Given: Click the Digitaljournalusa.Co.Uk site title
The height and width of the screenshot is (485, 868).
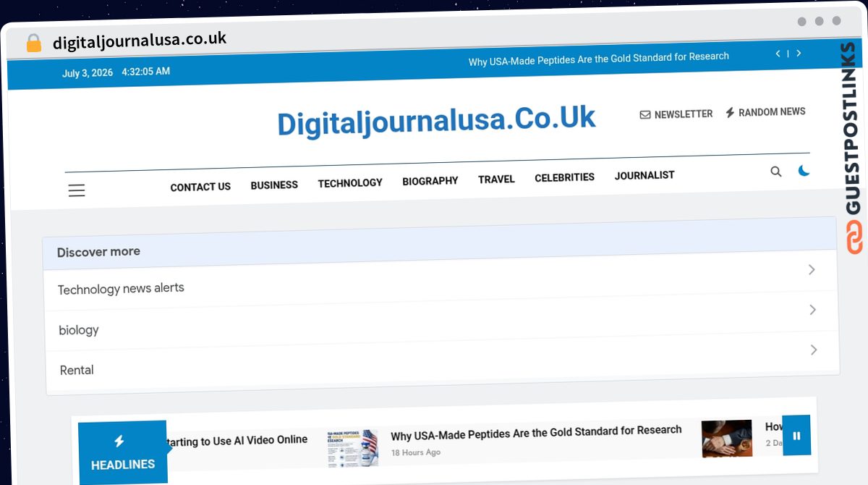Looking at the screenshot, I should pos(436,121).
